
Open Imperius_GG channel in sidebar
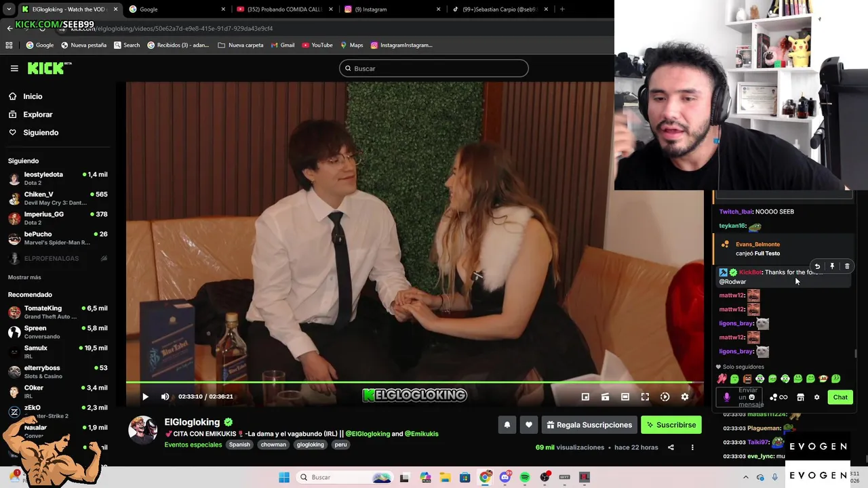[x=58, y=218]
